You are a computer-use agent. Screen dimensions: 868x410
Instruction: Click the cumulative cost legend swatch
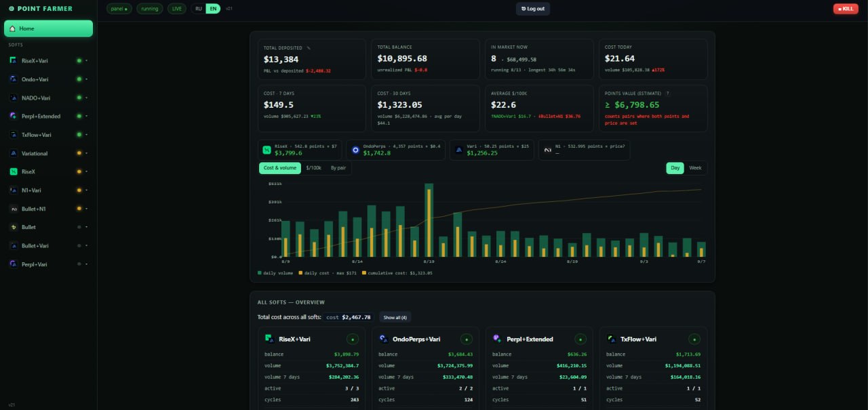click(363, 272)
